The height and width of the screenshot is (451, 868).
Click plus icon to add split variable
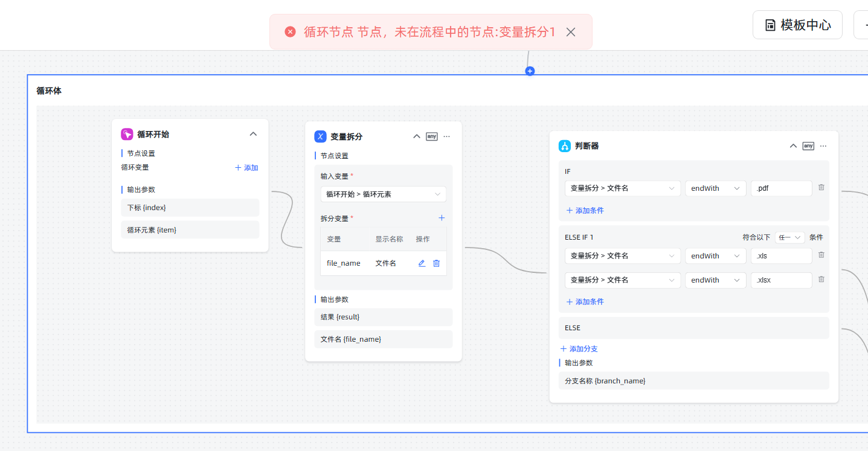tap(442, 218)
